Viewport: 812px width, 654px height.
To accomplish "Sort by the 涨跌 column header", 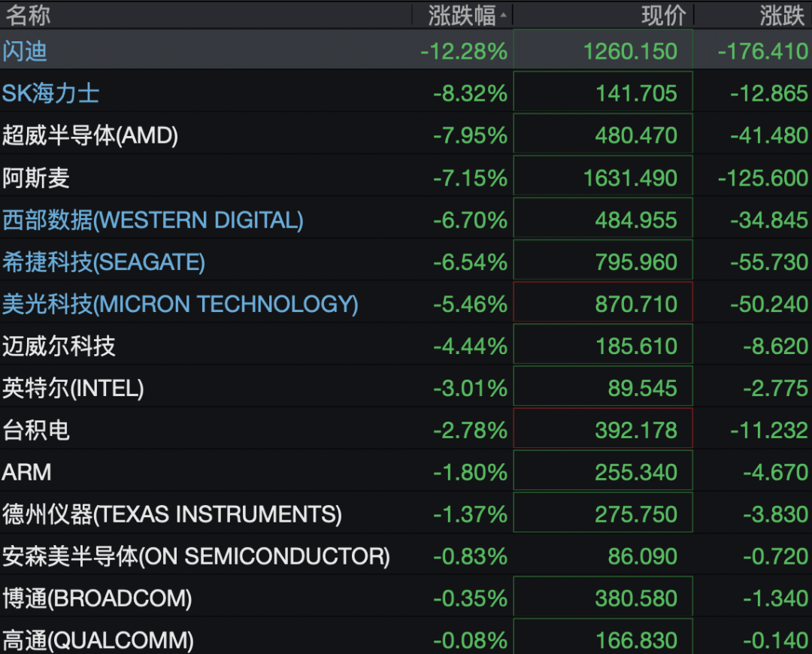I will tap(782, 16).
